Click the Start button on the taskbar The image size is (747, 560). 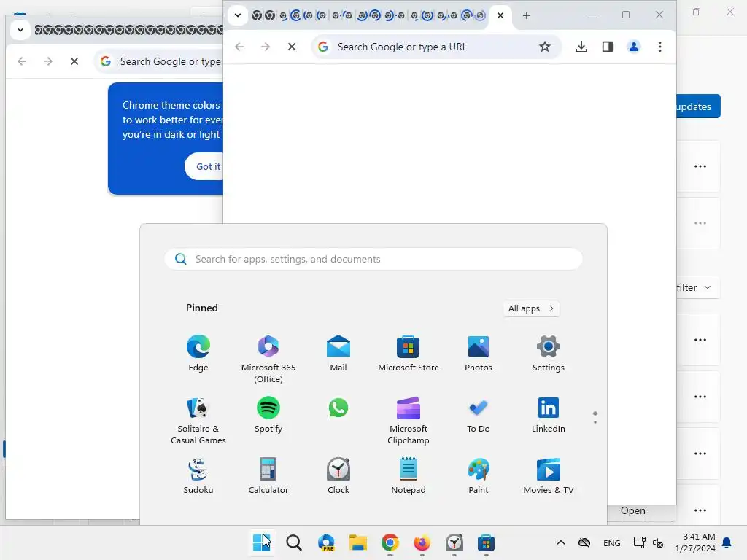(x=262, y=542)
